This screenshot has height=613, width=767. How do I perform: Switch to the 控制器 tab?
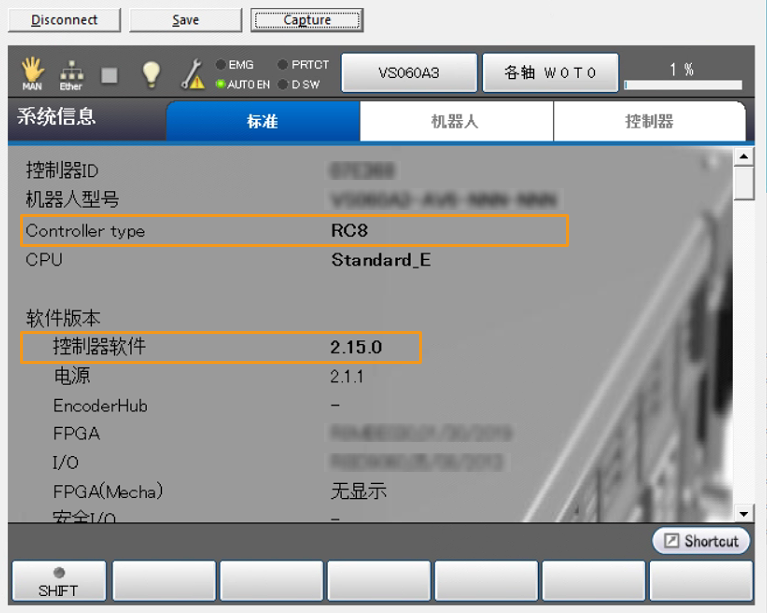coord(649,121)
